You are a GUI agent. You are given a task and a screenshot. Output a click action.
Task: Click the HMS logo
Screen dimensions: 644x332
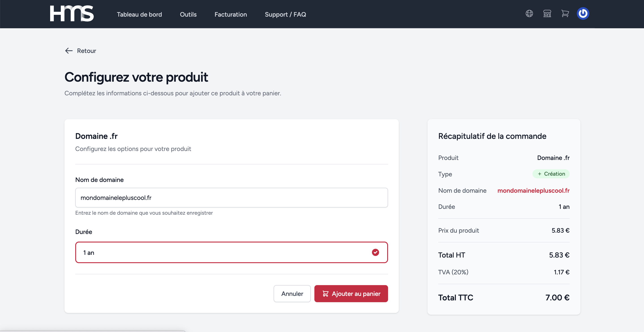pyautogui.click(x=72, y=14)
